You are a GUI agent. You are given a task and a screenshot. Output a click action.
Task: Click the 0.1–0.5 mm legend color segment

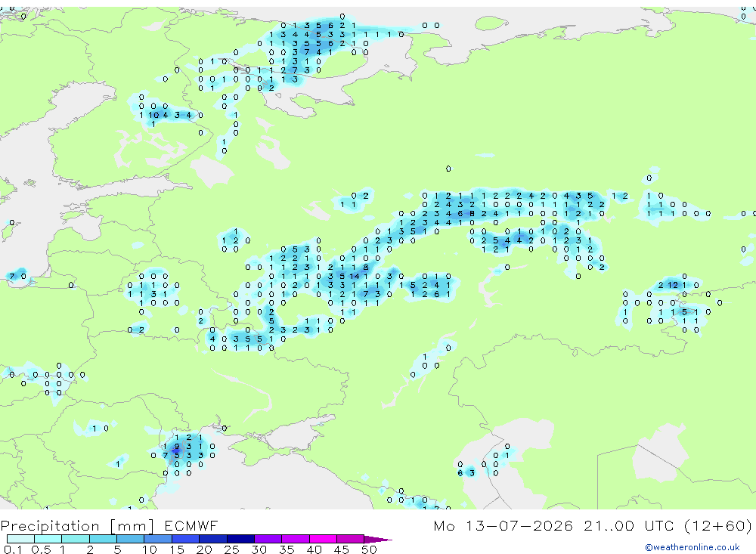pos(20,539)
